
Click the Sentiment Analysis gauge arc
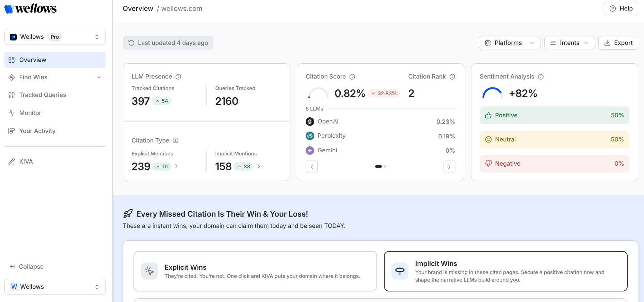pos(493,93)
